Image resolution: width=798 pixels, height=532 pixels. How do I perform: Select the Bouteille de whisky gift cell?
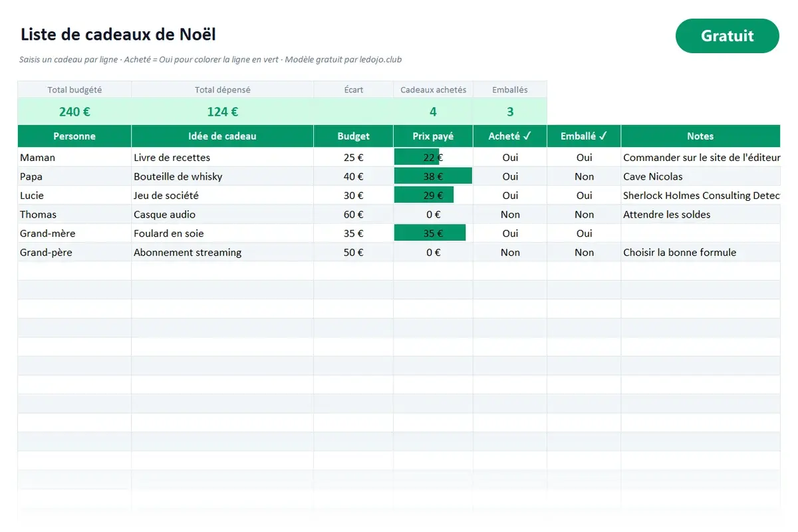click(x=222, y=176)
